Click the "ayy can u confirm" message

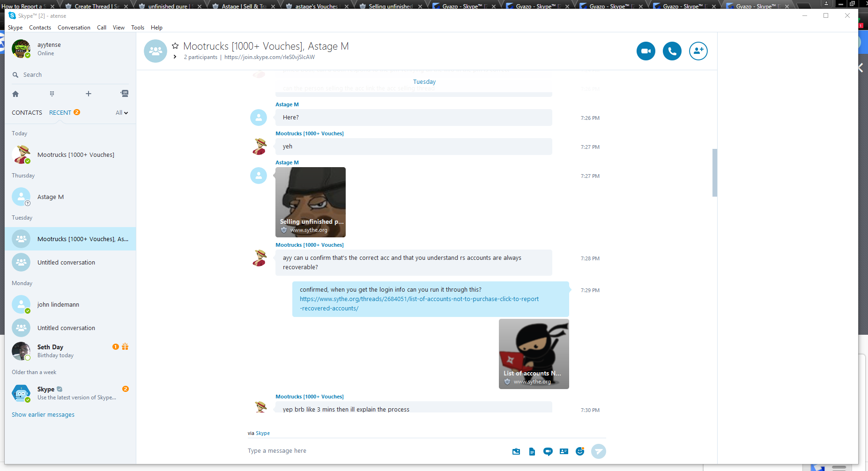414,263
